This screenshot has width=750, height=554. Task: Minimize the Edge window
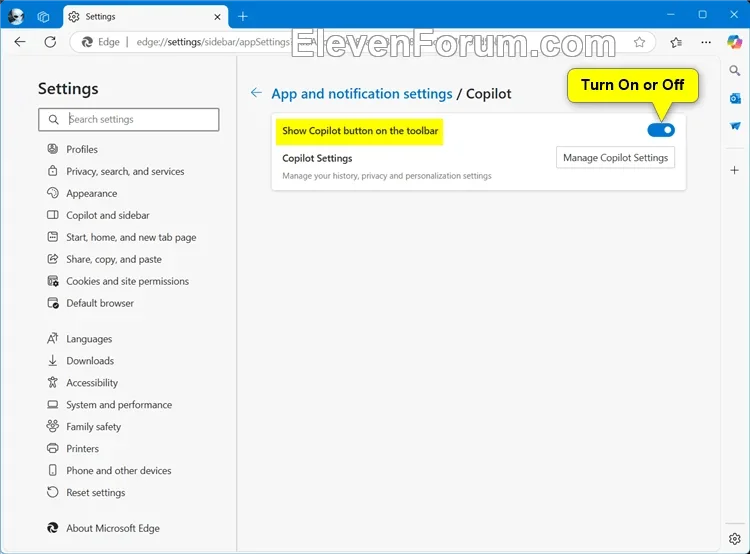coord(671,14)
